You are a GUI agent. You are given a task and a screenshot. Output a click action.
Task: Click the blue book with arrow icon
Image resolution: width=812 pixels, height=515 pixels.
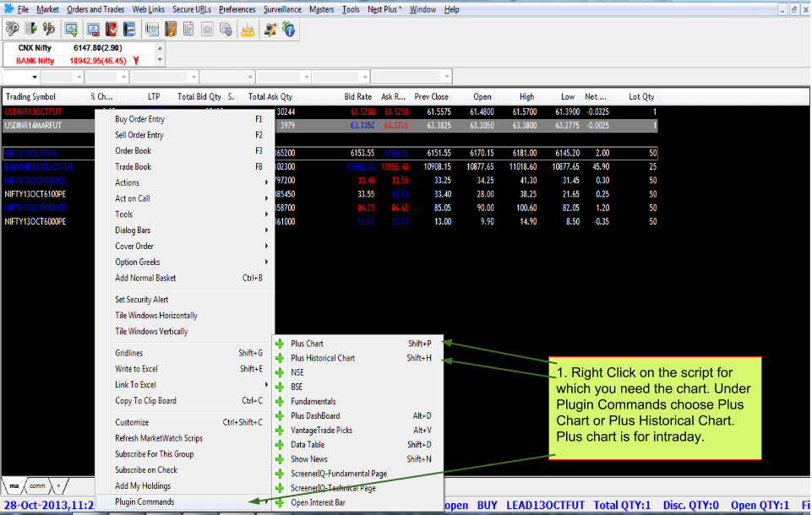(x=129, y=30)
